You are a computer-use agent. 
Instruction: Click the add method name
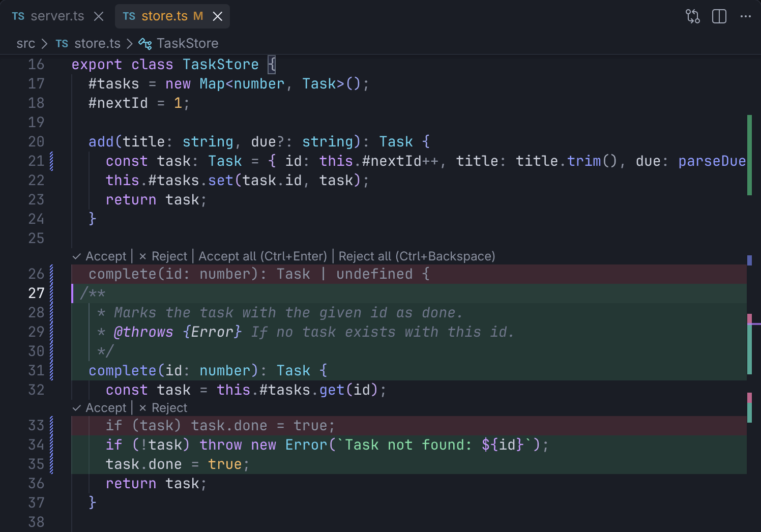pyautogui.click(x=101, y=142)
